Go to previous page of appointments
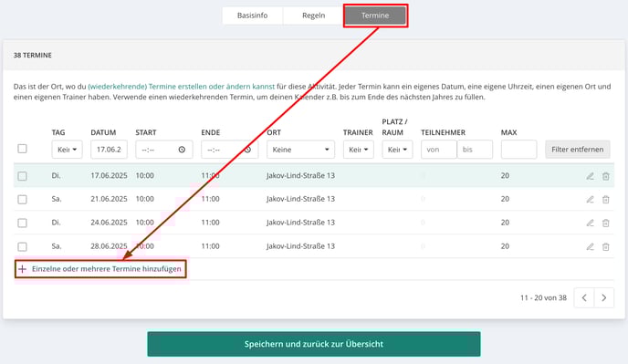This screenshot has height=364, width=628. (584, 297)
